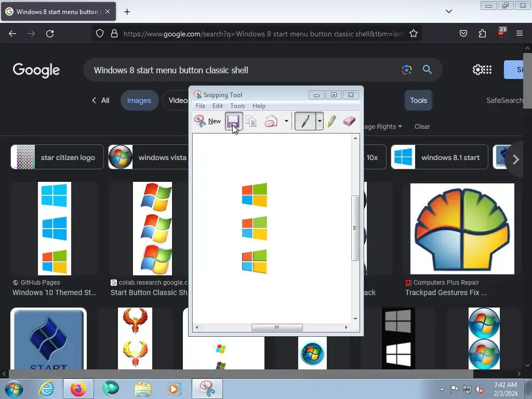Open a new Firefox tab
Image resolution: width=532 pixels, height=399 pixels.
pyautogui.click(x=127, y=12)
